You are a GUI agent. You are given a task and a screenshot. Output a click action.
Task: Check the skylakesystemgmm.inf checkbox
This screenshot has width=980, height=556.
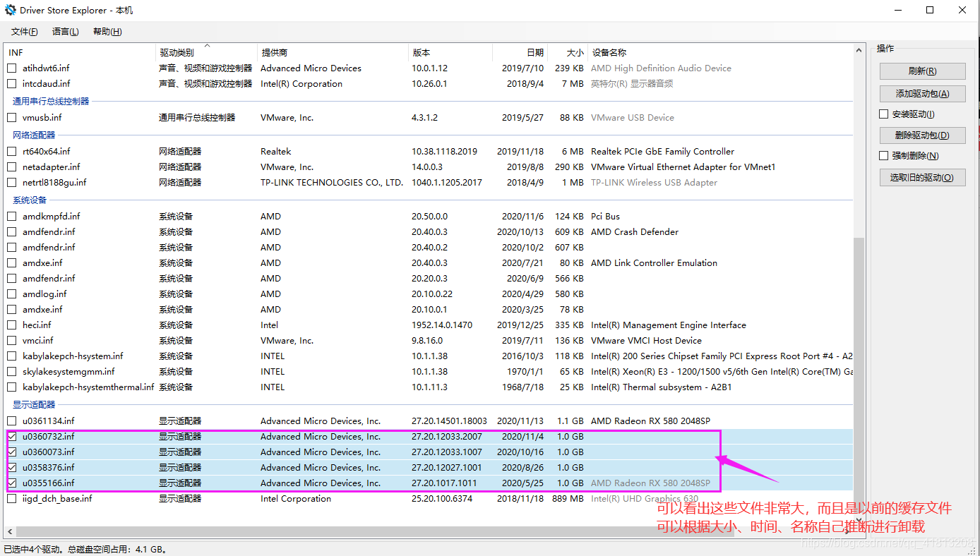[x=11, y=372]
